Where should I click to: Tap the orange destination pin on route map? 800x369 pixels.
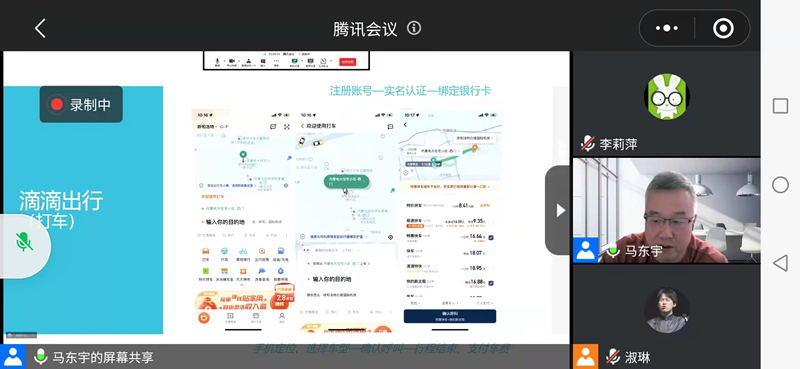(x=474, y=148)
